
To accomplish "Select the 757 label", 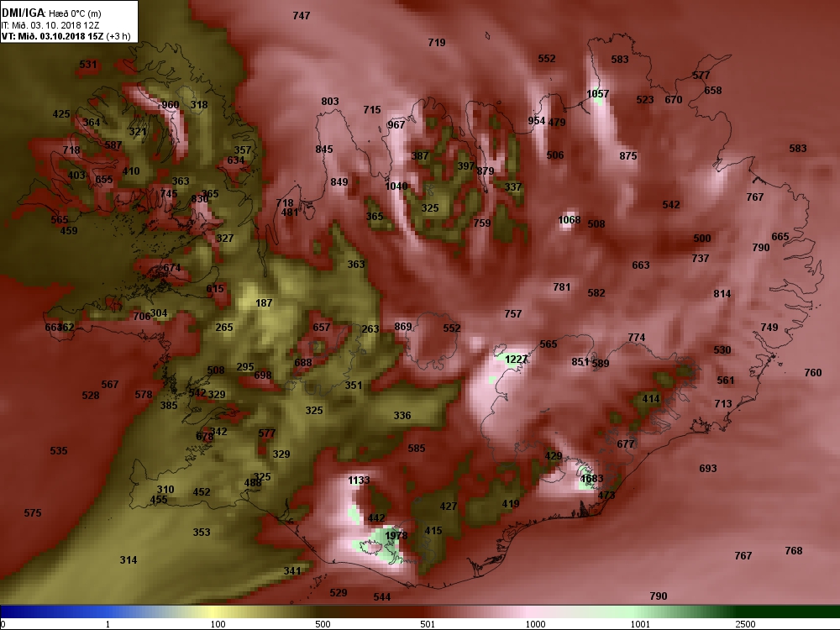I will point(512,313).
